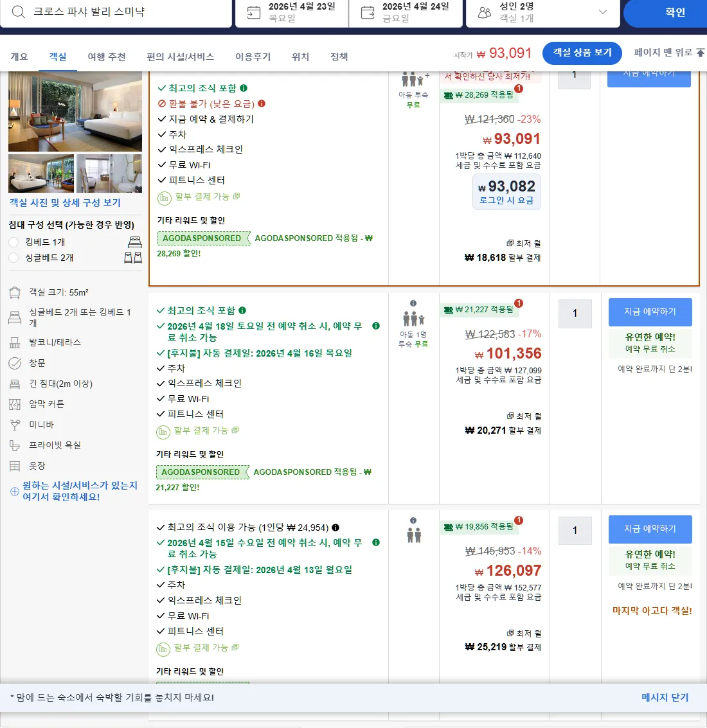Click the ₩28,269 적용됨 coupon tag
The width and height of the screenshot is (707, 728).
[479, 94]
